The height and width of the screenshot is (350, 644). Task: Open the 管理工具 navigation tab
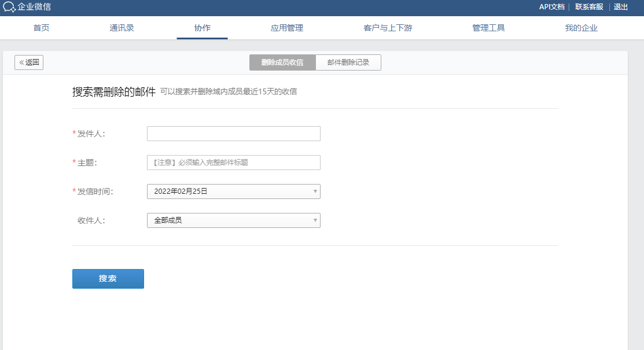point(488,28)
